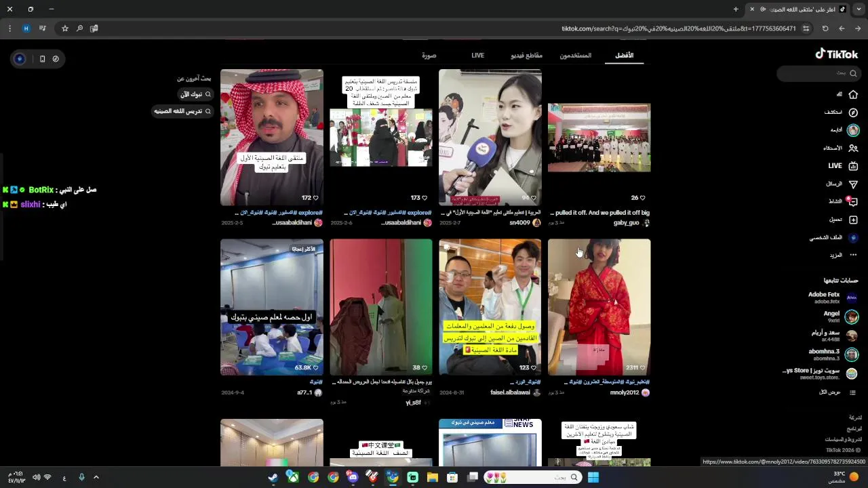Open Microsoft Store from the taskbar

(x=452, y=477)
